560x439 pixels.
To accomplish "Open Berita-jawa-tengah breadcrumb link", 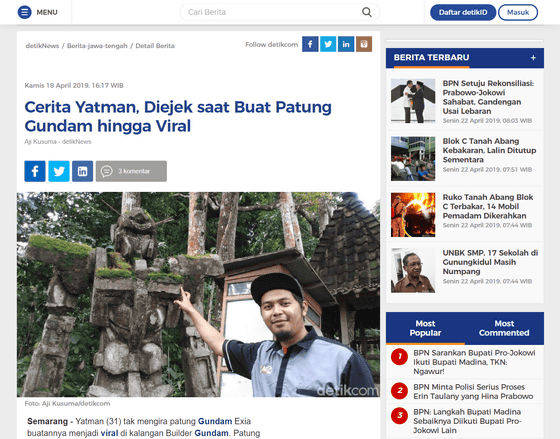I will coord(97,46).
